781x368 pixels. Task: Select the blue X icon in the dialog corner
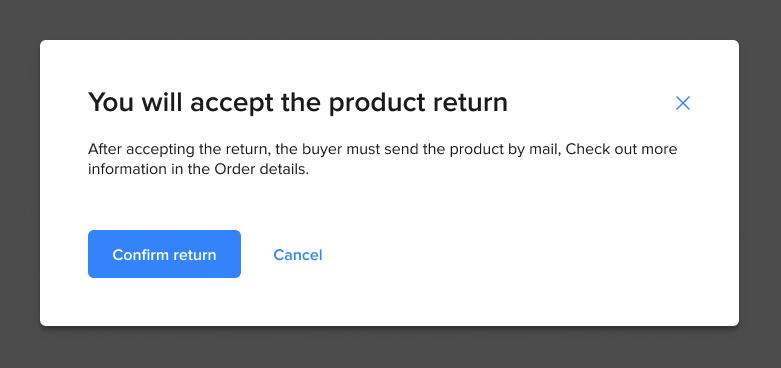tap(682, 103)
